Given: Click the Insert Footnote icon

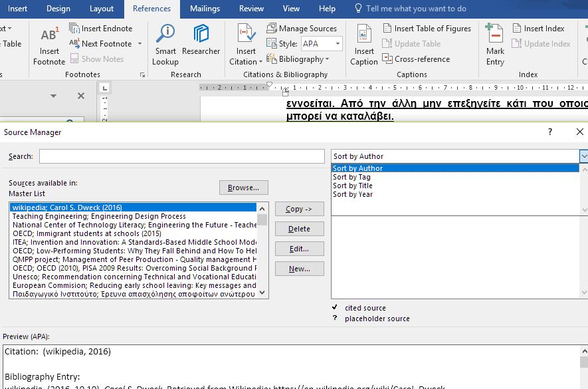Looking at the screenshot, I should tap(50, 35).
